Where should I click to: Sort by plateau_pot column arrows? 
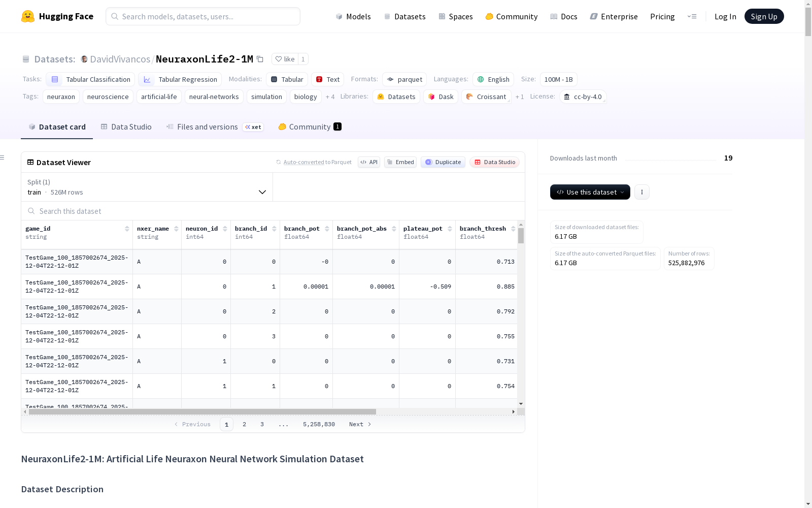(x=450, y=229)
